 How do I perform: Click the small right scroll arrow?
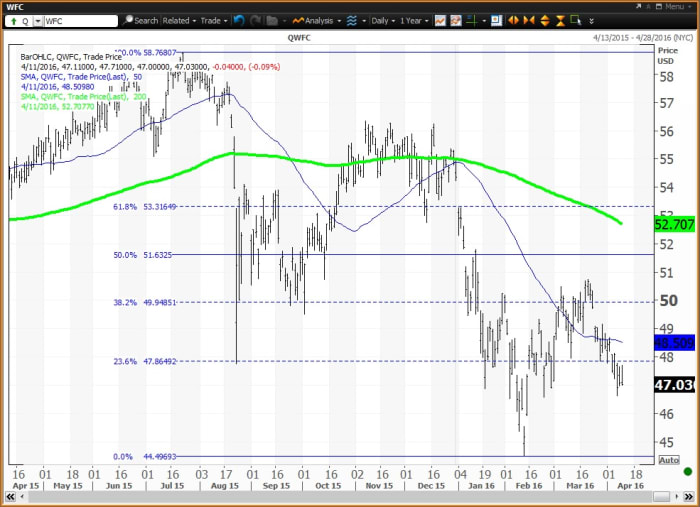(x=678, y=496)
